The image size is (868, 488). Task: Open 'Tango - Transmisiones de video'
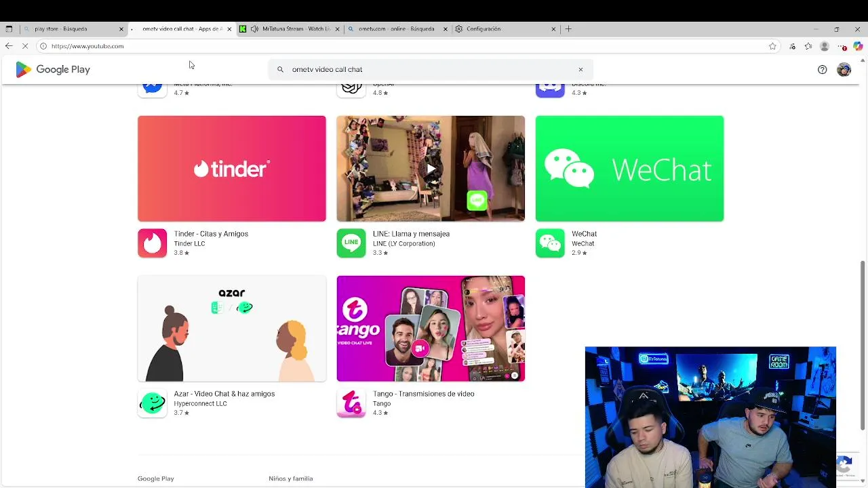[423, 394]
